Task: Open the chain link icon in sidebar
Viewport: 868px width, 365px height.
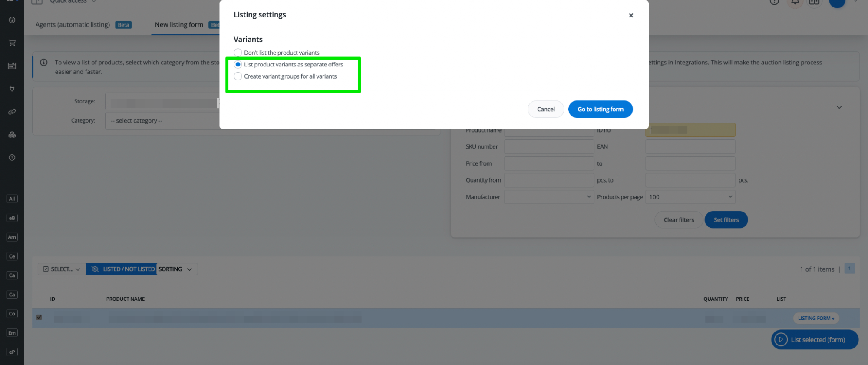Action: pyautogui.click(x=12, y=112)
